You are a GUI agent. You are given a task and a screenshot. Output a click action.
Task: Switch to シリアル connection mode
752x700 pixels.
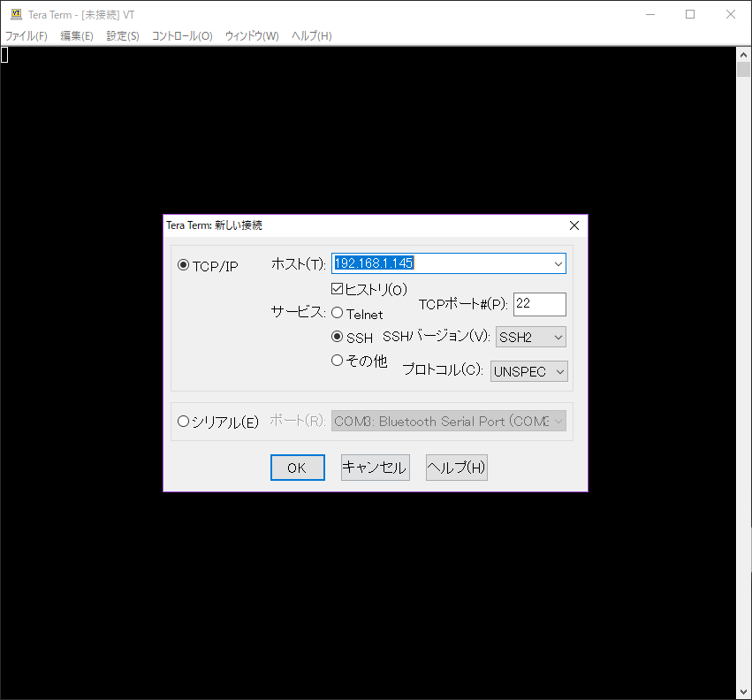[184, 422]
